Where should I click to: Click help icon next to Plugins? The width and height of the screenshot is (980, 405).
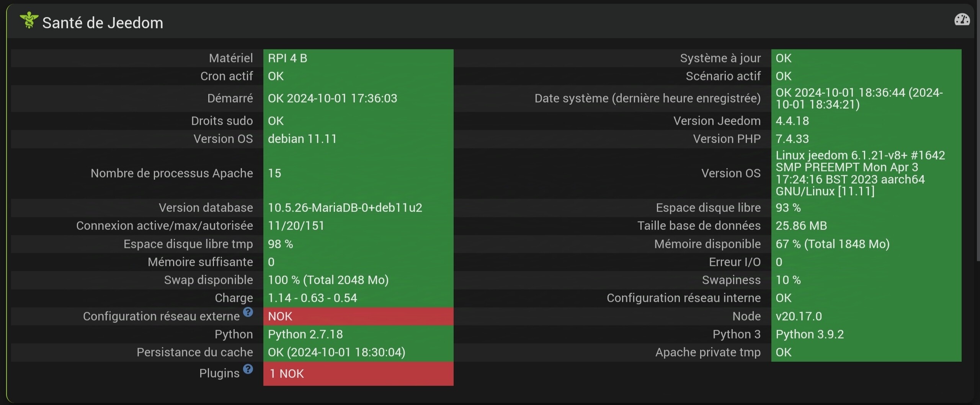coord(248,369)
